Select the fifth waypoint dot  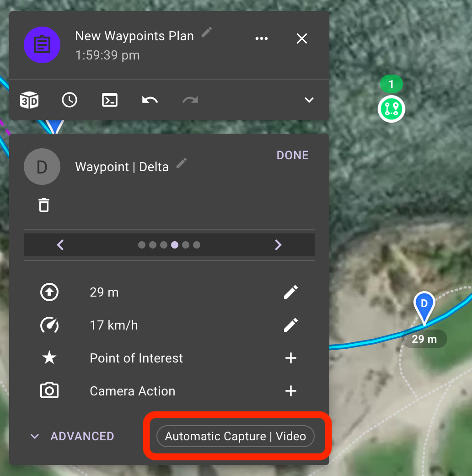point(186,245)
